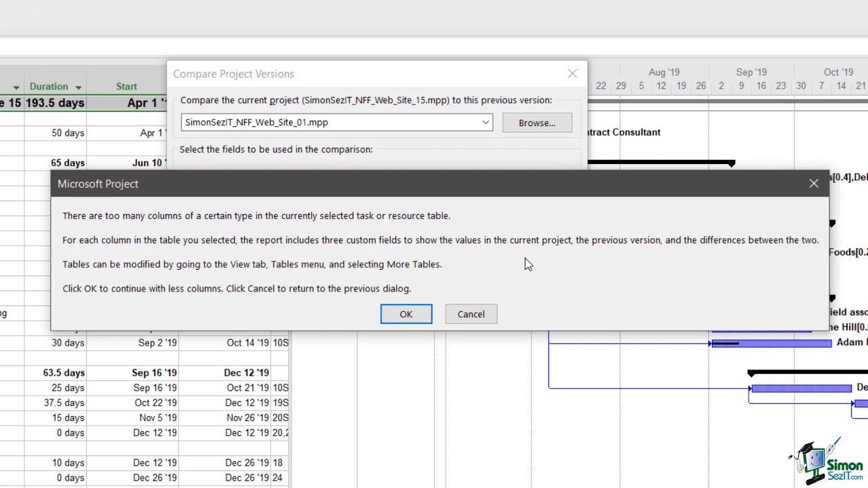868x488 pixels.
Task: Click the Nov 26 '19 finish date
Action: [x=248, y=418]
